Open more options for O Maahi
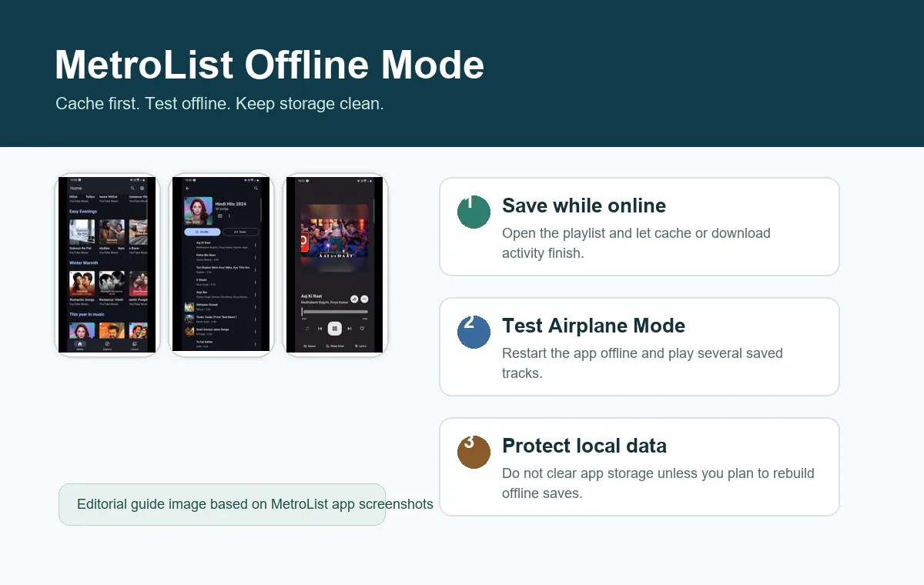Viewport: 924px width, 585px height. (x=255, y=282)
